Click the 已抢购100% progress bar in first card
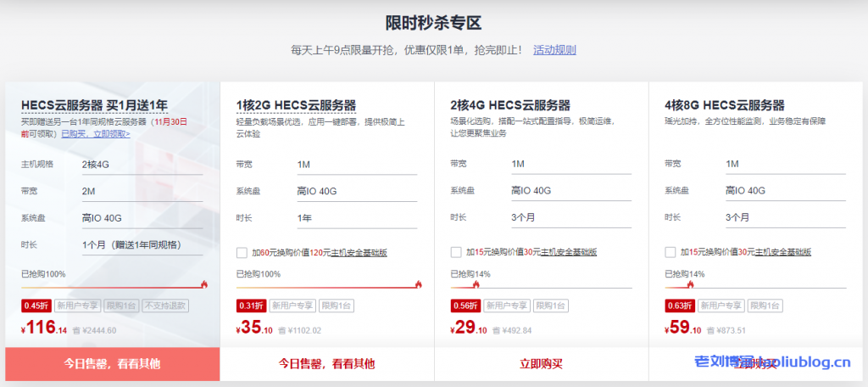 (113, 287)
